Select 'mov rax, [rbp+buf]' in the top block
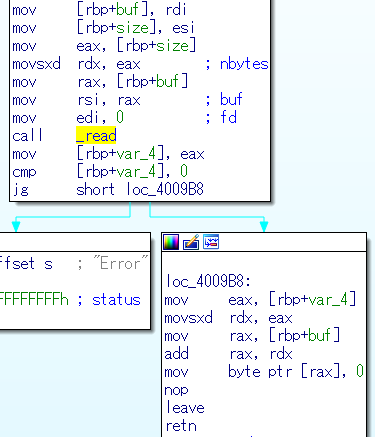 100,82
